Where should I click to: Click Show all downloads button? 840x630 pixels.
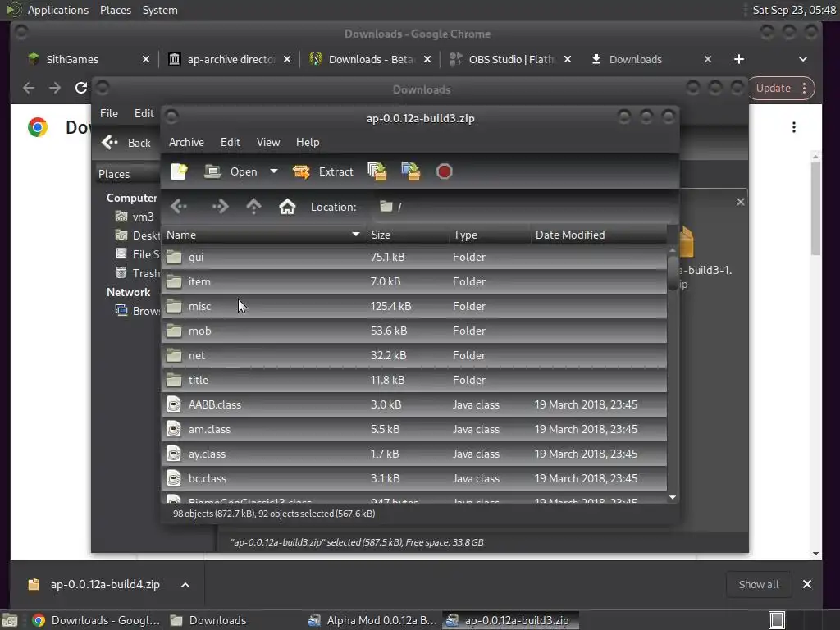point(759,584)
